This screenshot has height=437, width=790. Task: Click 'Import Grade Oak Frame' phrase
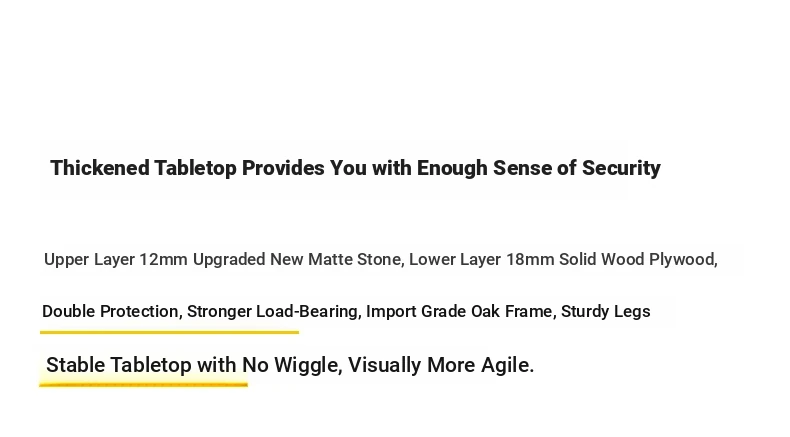[x=459, y=311]
